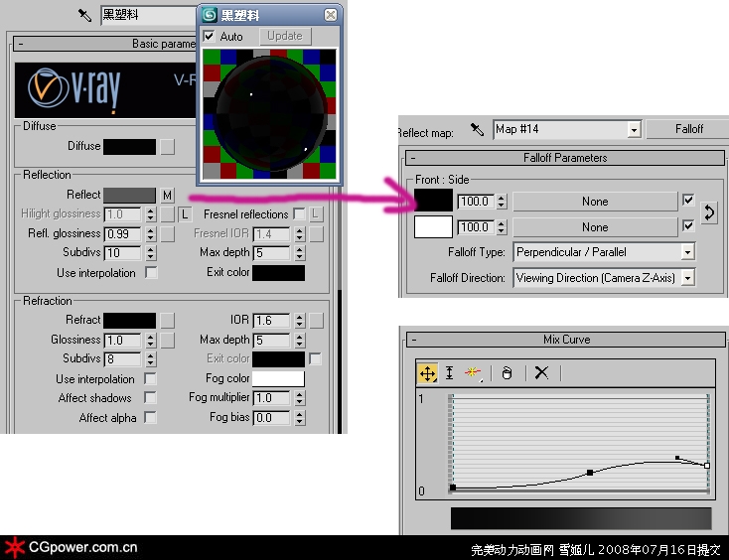Close the 黑塑料 preview window
This screenshot has height=560, width=729.
(x=330, y=15)
